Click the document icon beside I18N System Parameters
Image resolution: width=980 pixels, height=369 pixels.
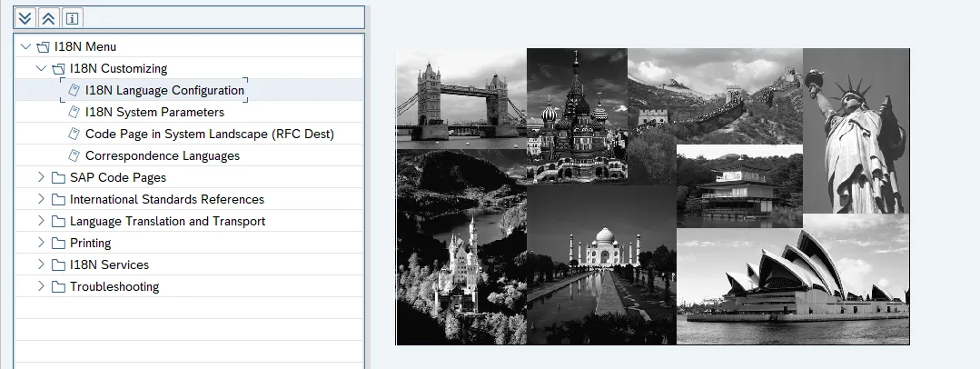click(74, 112)
